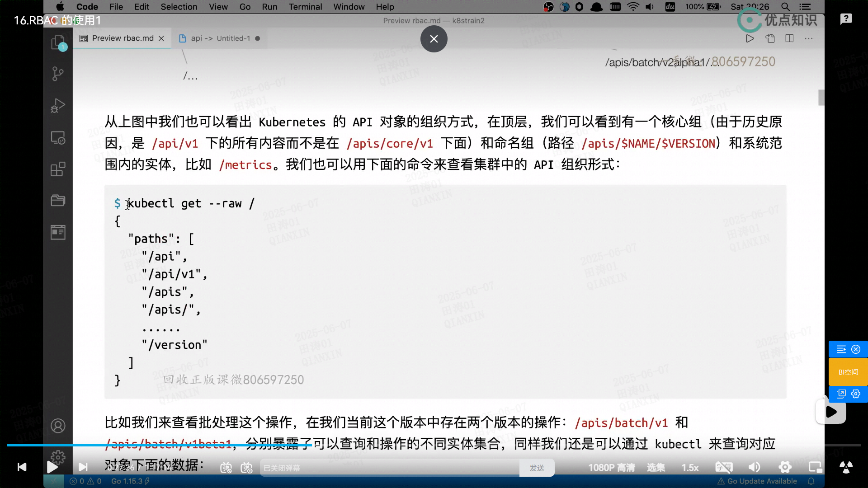Open the editor more actions ellipsis

[x=809, y=38]
